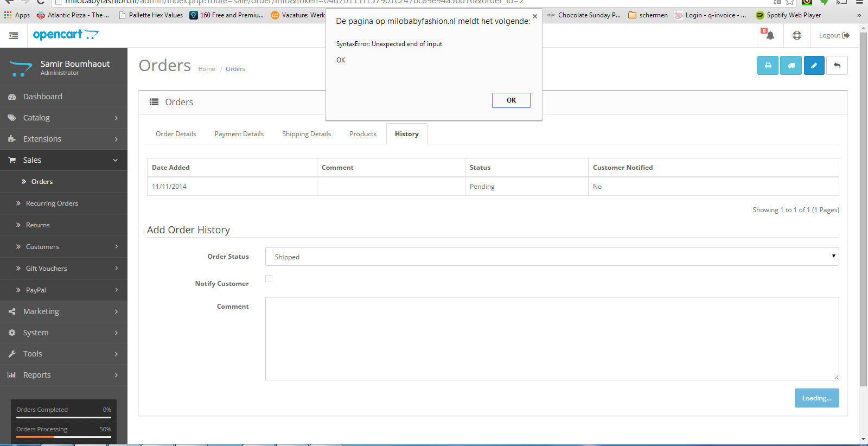The image size is (868, 446).
Task: Click into the Comment text area
Action: [552, 339]
